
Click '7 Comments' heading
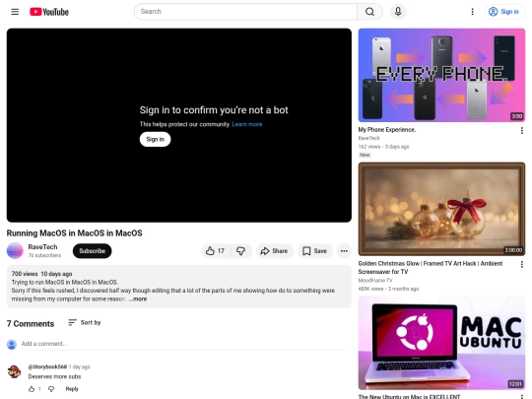tap(31, 324)
